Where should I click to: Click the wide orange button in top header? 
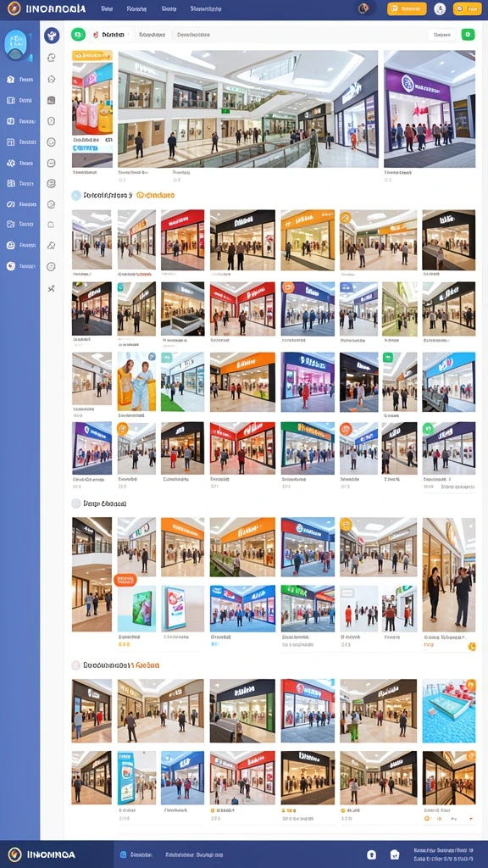click(x=407, y=8)
